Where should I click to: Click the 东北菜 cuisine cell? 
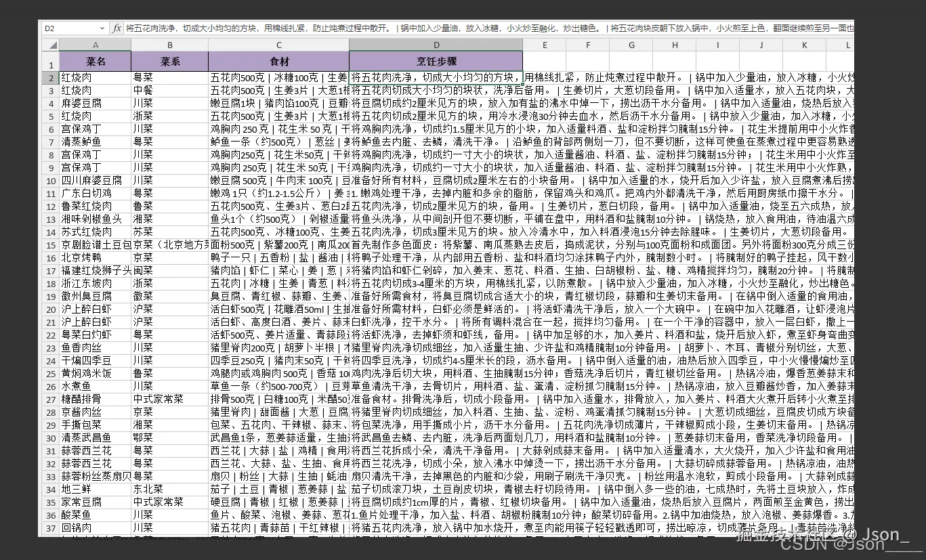[170, 489]
